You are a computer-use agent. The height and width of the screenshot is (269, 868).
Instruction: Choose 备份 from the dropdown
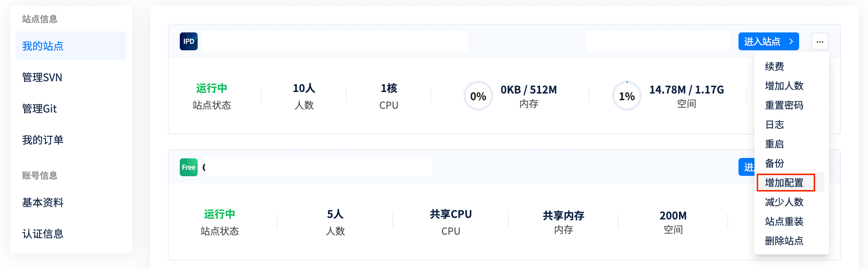[775, 163]
